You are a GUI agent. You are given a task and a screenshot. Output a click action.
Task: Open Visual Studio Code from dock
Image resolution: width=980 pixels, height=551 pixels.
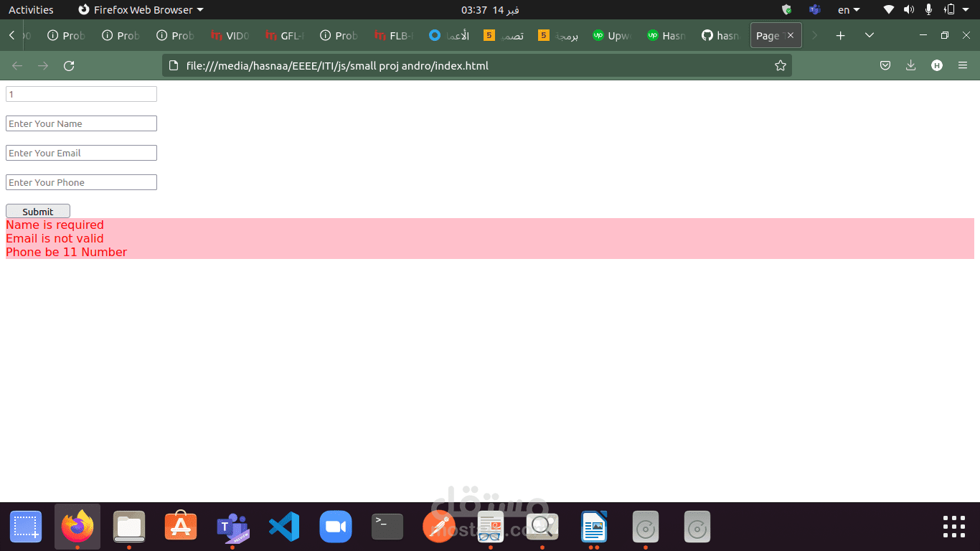click(284, 527)
